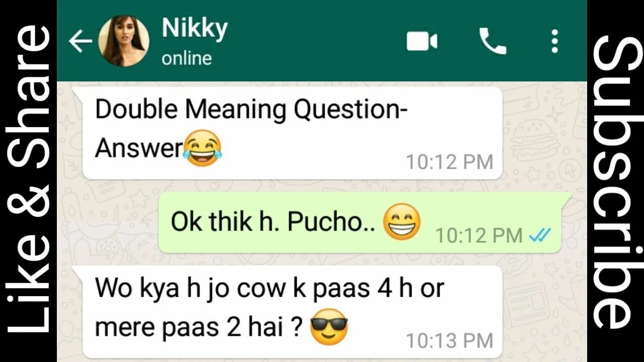Tap the 10:12 PM timestamp on first message
Screen dimensions: 644x362
[449, 162]
